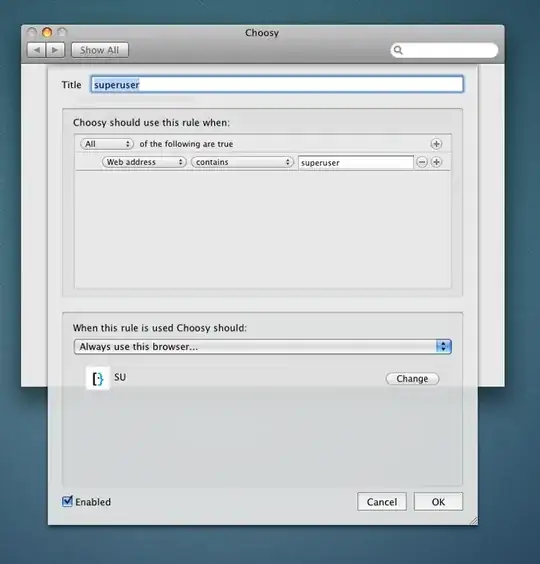Cancel the rule editing sheet
540x564 pixels.
tap(382, 502)
